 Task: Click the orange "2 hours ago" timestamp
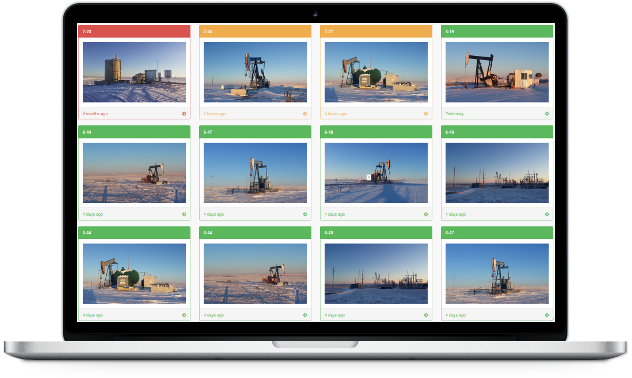click(214, 114)
